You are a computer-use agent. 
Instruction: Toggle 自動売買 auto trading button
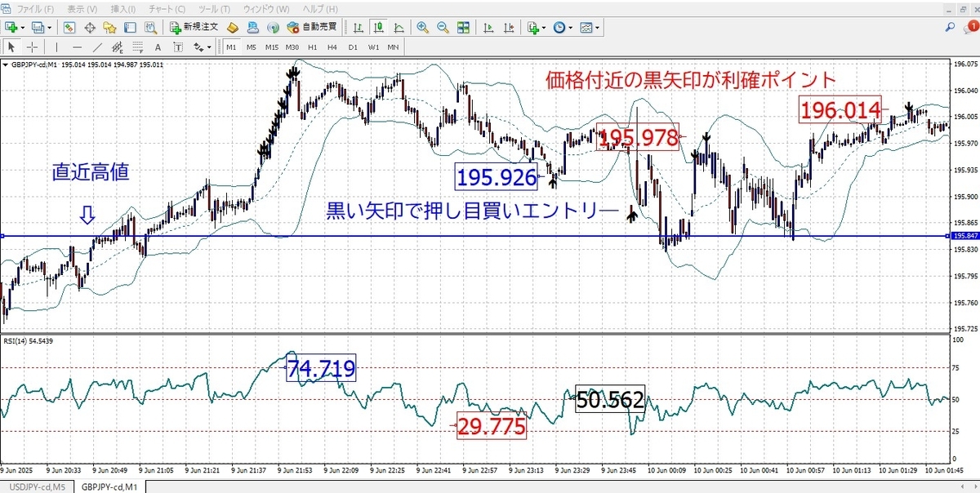pos(312,27)
